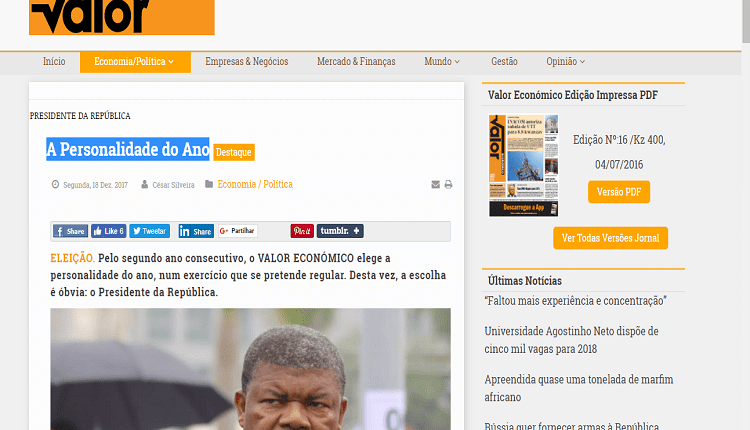Expand the Economia/Política dropdown menu

click(135, 62)
